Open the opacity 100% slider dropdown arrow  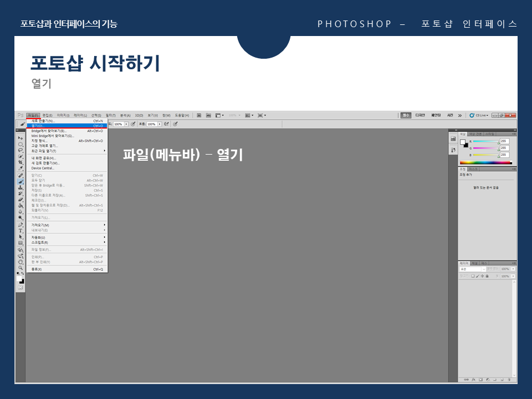[126, 124]
